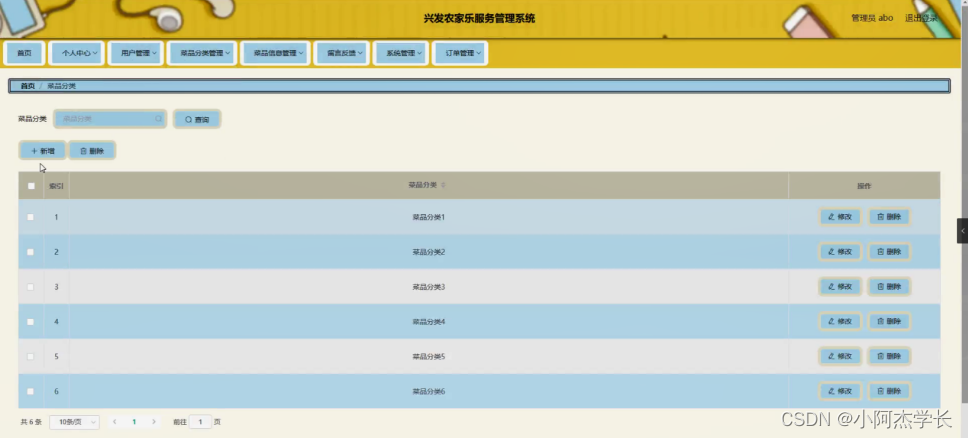Edit 菜品分类5 with its 修改 button
968x438 pixels.
[840, 356]
